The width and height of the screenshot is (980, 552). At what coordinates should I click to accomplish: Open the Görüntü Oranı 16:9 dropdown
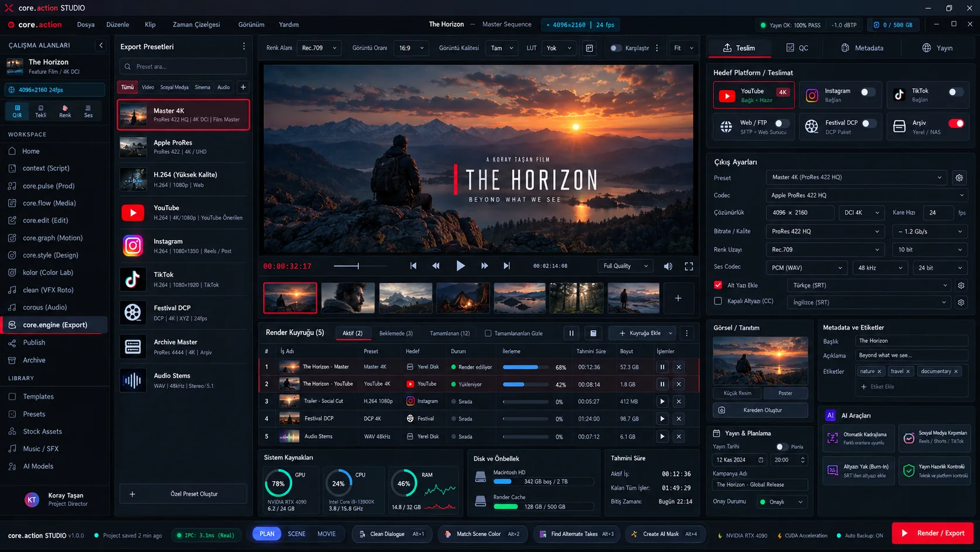pyautogui.click(x=411, y=48)
